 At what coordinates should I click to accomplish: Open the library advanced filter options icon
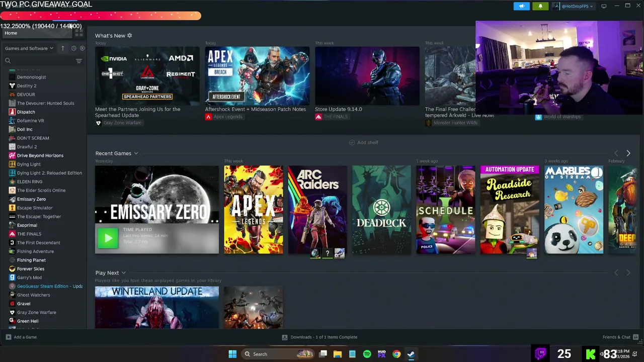pyautogui.click(x=78, y=61)
